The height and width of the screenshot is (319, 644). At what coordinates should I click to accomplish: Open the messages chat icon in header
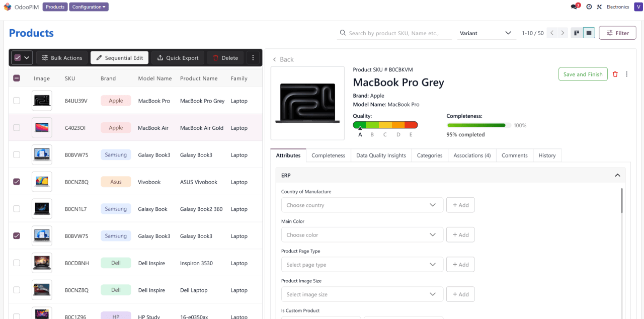[x=575, y=7]
